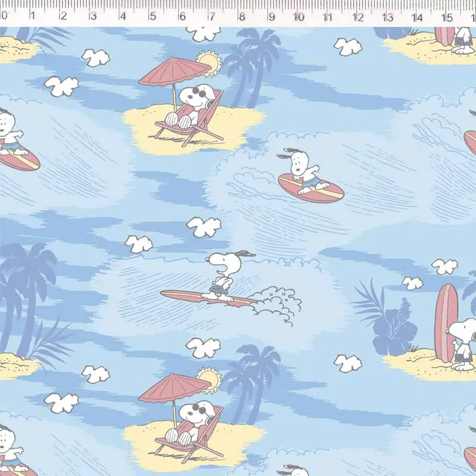This screenshot has height=476, width=476.
Task: Click the red umbrella in the upper island
Action: coord(173,71)
